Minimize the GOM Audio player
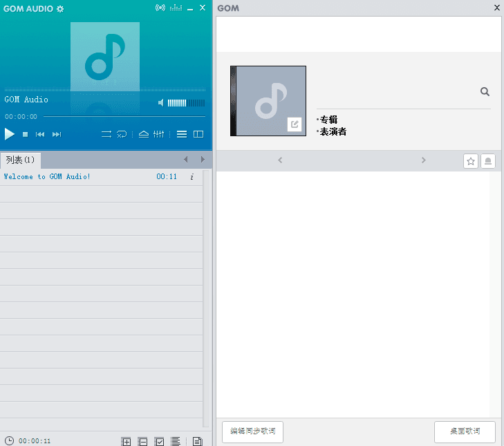 pos(190,8)
